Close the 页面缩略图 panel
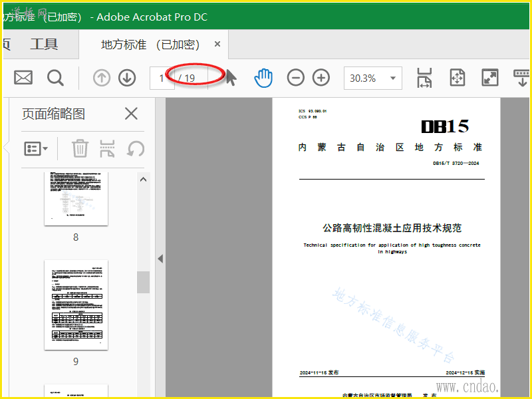Viewport: 532px width, 399px height. (131, 114)
